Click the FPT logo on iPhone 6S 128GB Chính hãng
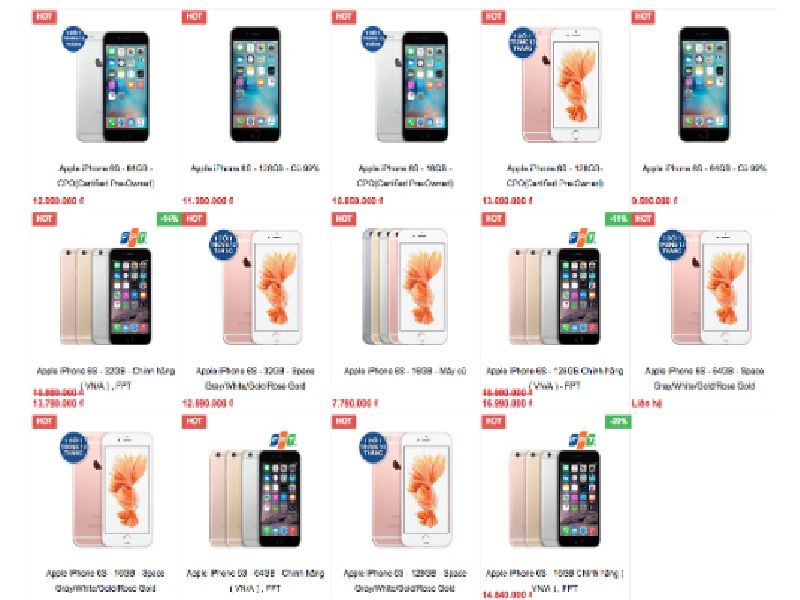Screen dimensions: 800x600 (582, 237)
